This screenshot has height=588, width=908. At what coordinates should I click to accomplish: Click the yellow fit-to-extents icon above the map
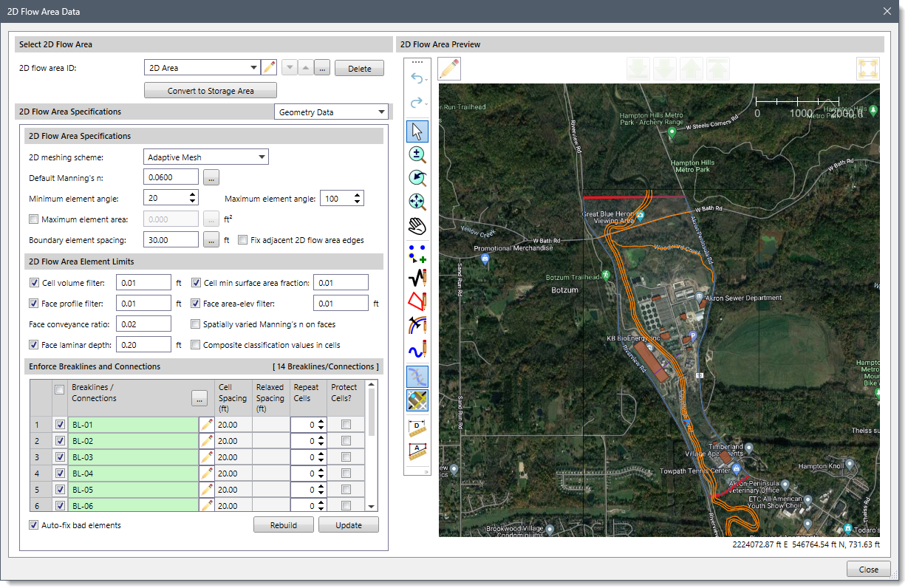click(x=867, y=69)
